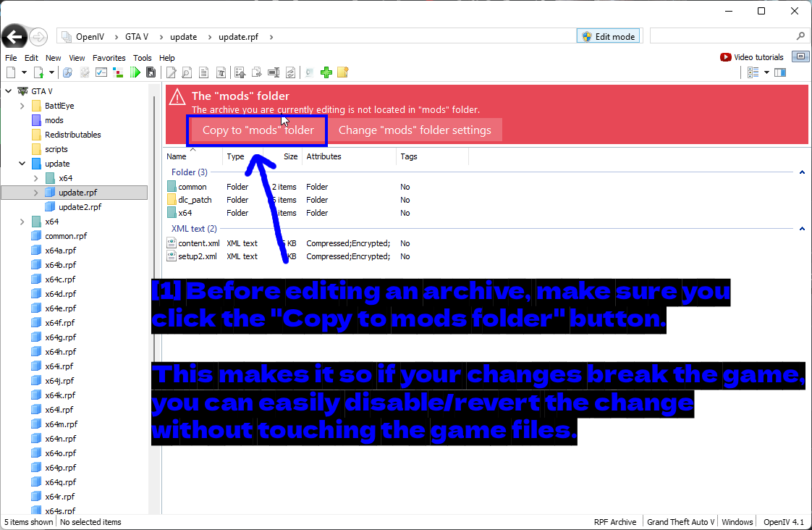The image size is (812, 530).
Task: Click the forward navigation arrow
Action: pos(38,37)
